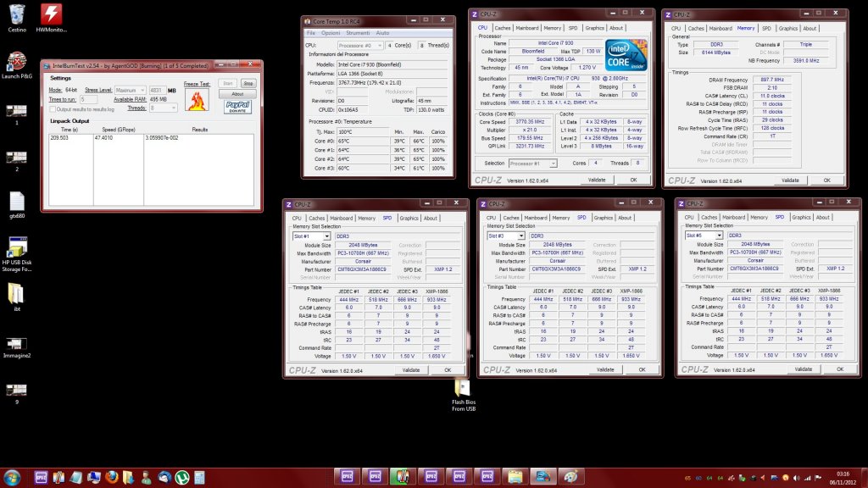Click the Tj. Max 100°C value in Core Temp
This screenshot has width=868, height=488.
(364, 132)
